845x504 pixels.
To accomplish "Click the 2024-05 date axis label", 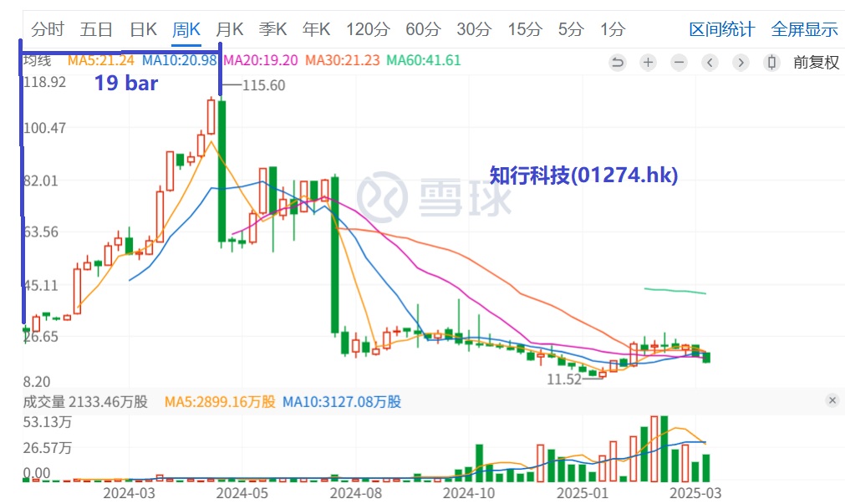I will coord(242,493).
